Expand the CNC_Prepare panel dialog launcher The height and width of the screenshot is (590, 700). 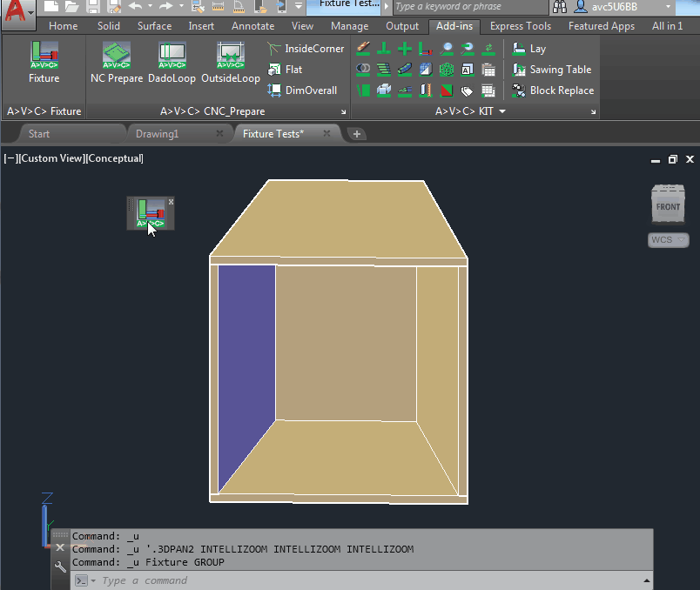click(x=343, y=112)
